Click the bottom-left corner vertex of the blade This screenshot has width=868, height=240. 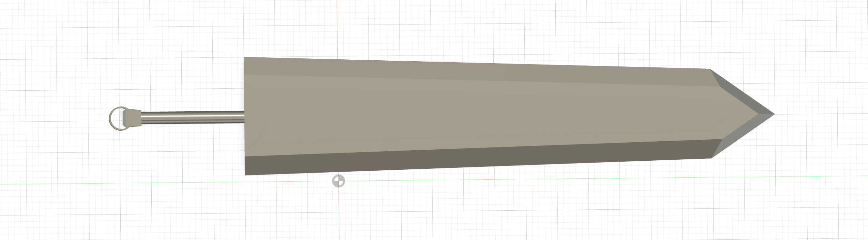[245, 175]
